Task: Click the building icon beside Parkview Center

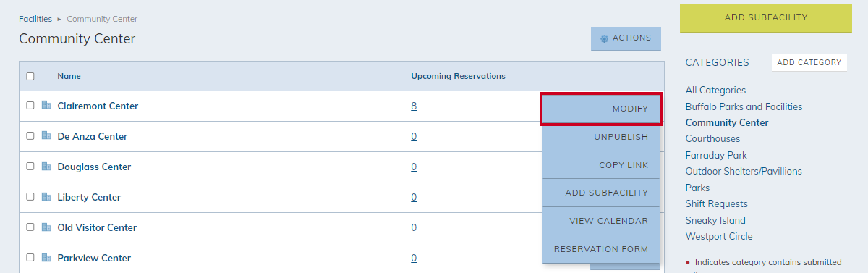Action: [x=46, y=258]
